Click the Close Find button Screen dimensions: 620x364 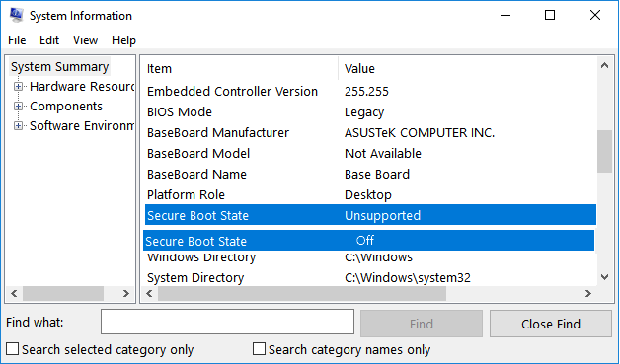[551, 324]
